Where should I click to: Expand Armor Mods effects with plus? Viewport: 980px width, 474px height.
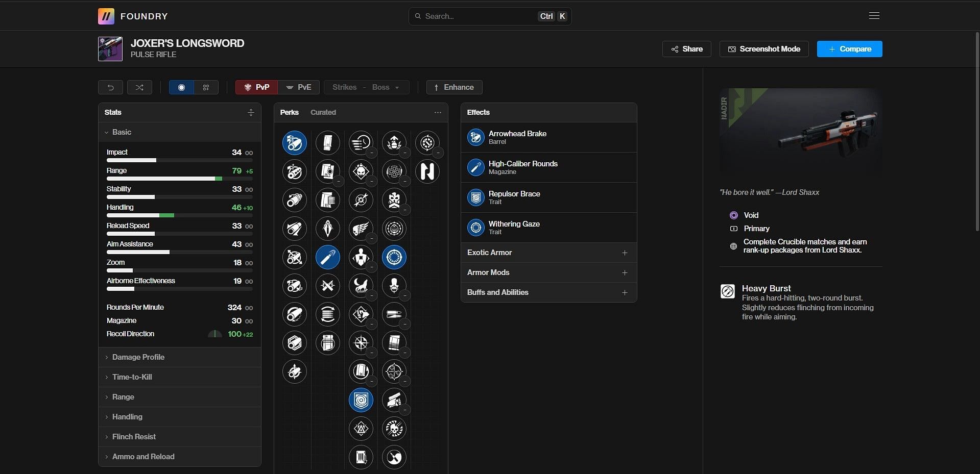pyautogui.click(x=625, y=272)
